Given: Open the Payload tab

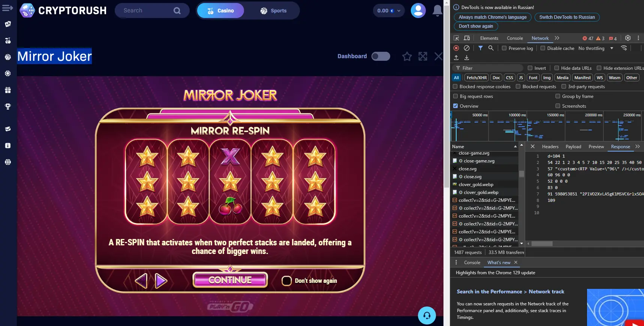Looking at the screenshot, I should (x=573, y=147).
